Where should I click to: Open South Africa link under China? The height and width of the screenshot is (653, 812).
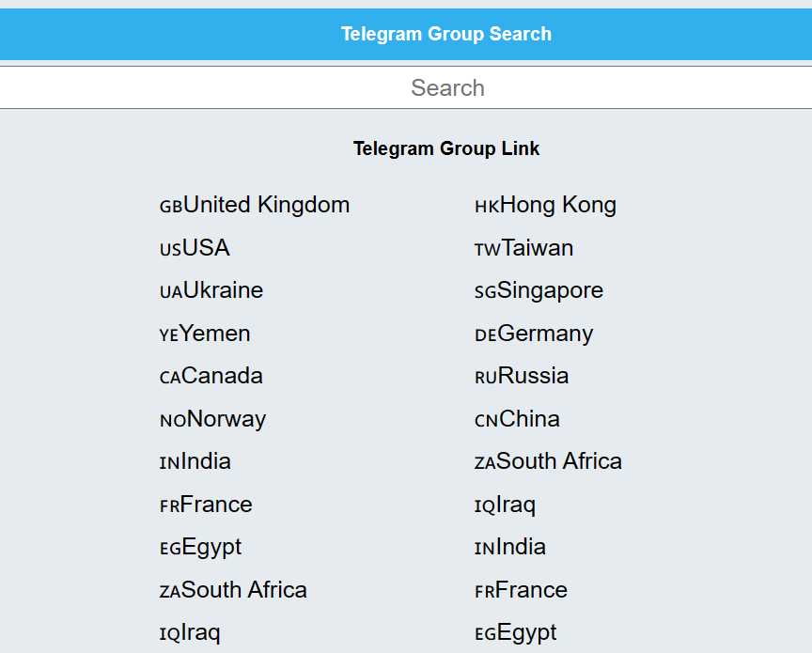(549, 461)
